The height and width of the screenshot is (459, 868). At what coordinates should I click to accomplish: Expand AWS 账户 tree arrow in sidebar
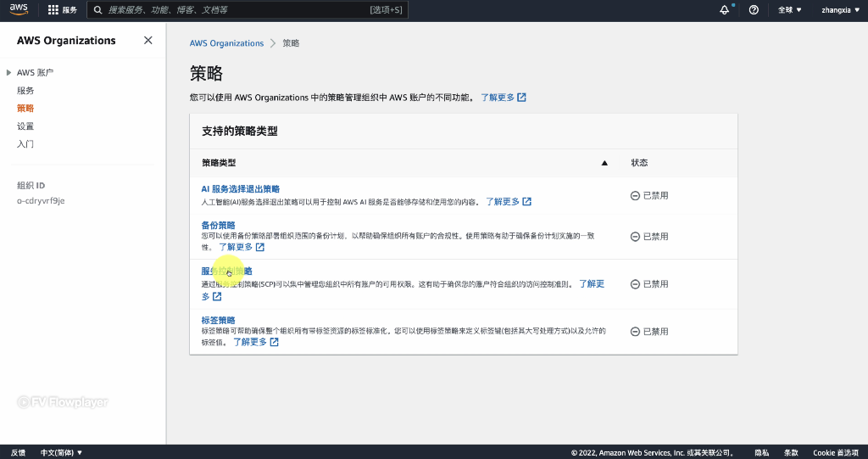pos(8,73)
